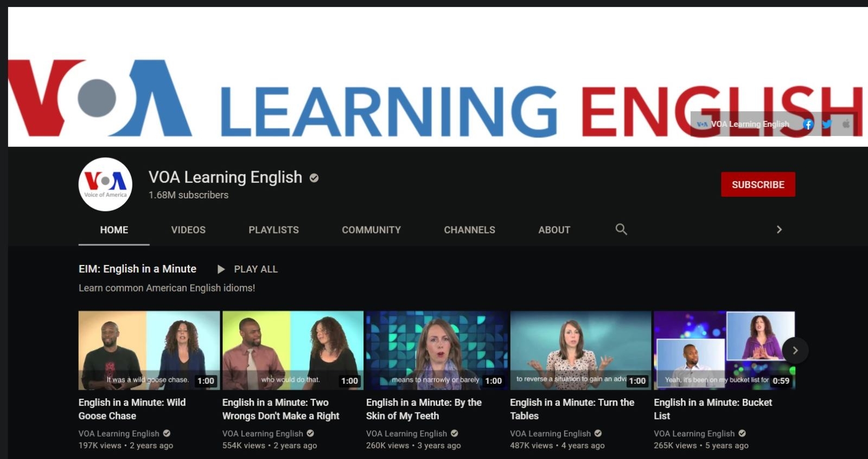Open the Playlists tab

273,230
